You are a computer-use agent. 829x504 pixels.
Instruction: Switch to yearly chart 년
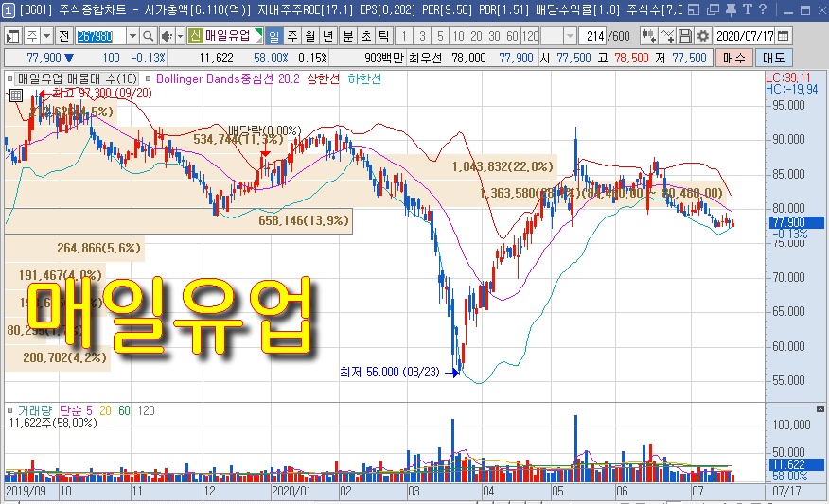[x=327, y=37]
